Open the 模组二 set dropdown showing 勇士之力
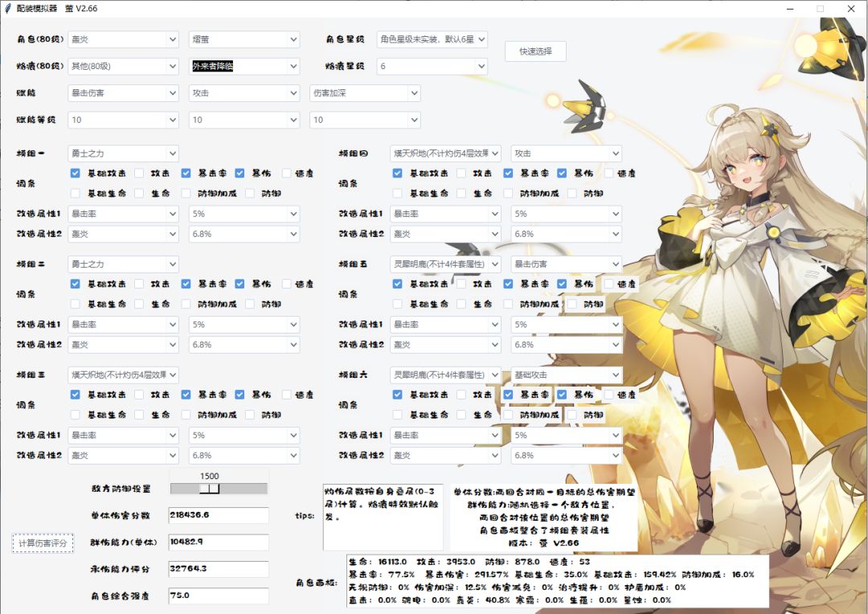Screen dimensions: 868x614 click(x=123, y=264)
